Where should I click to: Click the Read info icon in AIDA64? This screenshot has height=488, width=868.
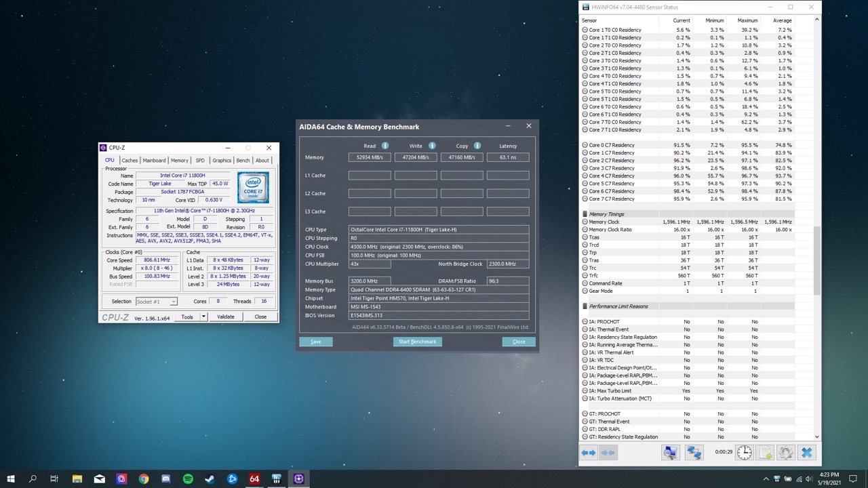[385, 146]
